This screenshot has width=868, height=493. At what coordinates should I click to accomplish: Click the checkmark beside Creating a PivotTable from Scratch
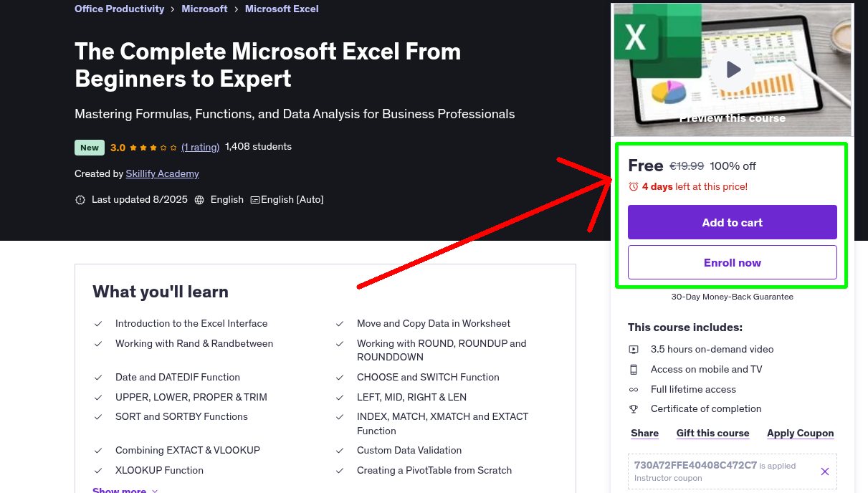pyautogui.click(x=340, y=471)
